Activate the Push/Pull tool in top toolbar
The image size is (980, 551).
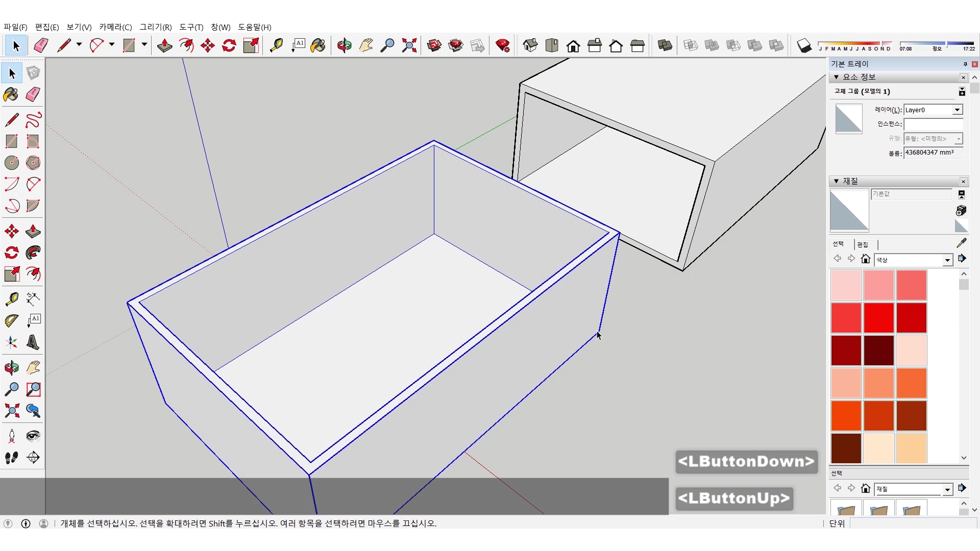click(x=164, y=45)
